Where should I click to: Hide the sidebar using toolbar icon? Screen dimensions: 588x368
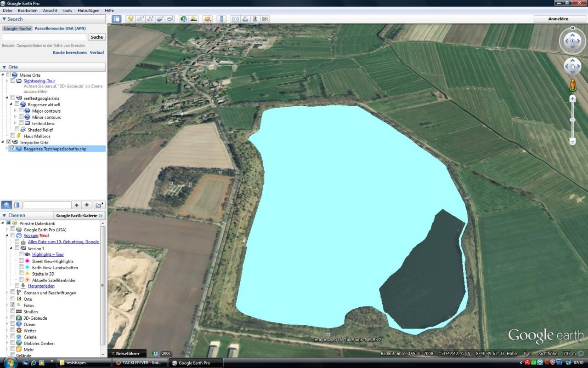(x=117, y=19)
